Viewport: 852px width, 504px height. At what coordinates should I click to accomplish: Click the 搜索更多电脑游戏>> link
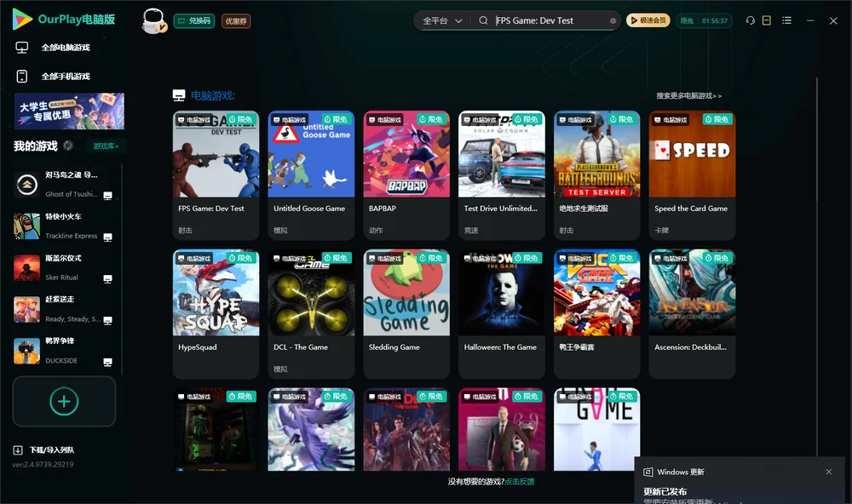688,96
